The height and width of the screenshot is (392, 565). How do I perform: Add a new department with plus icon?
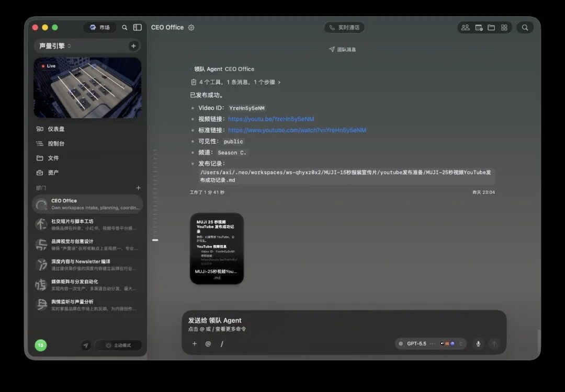pos(138,188)
